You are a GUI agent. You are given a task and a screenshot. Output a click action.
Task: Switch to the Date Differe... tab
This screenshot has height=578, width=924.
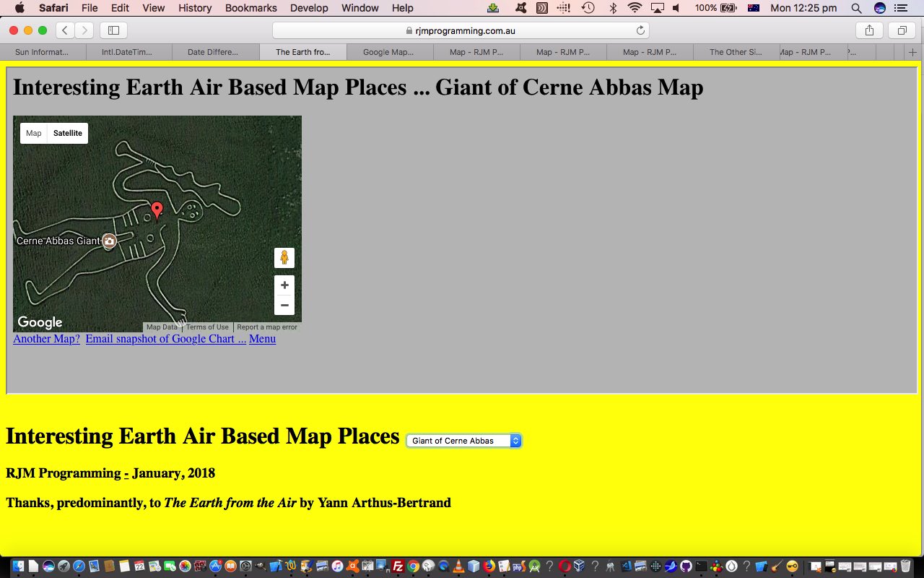(216, 52)
